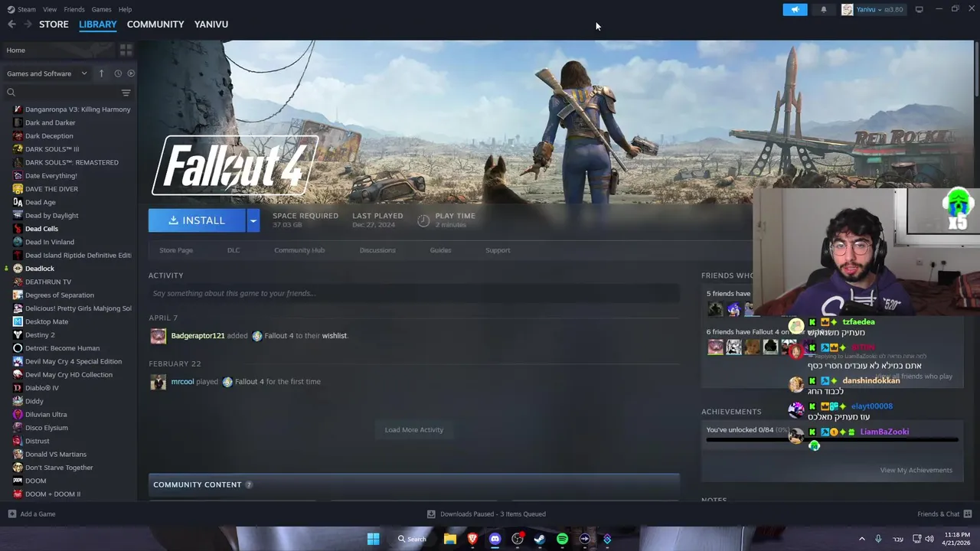Viewport: 980px width, 551px height.
Task: Click Add a Game
Action: pos(31,514)
